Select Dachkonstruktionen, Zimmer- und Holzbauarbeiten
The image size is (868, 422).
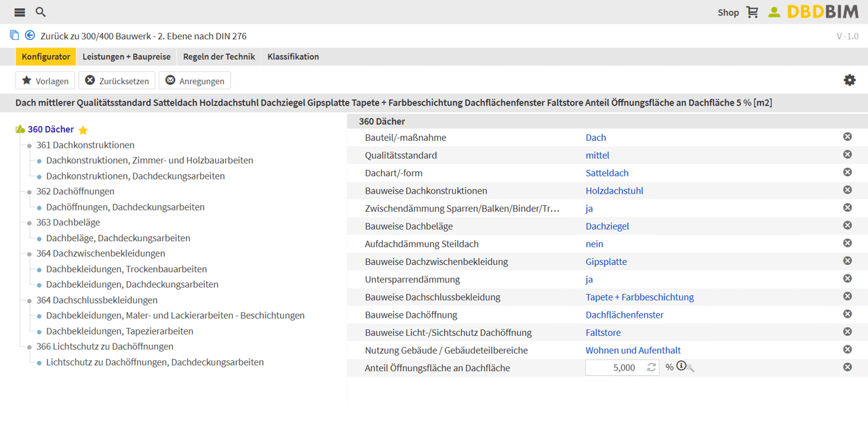point(150,161)
